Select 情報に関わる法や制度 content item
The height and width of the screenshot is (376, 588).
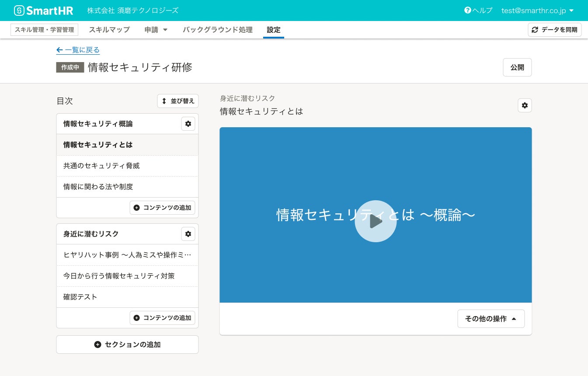coord(127,187)
